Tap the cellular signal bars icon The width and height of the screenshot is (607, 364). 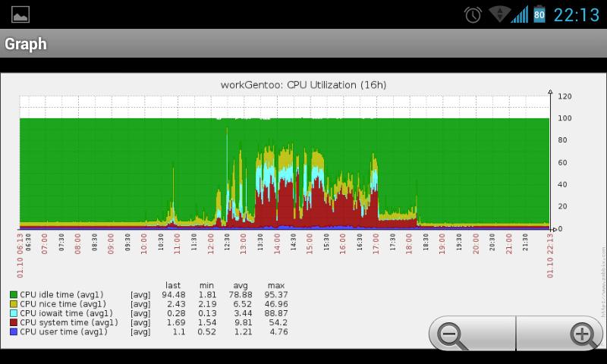[520, 14]
